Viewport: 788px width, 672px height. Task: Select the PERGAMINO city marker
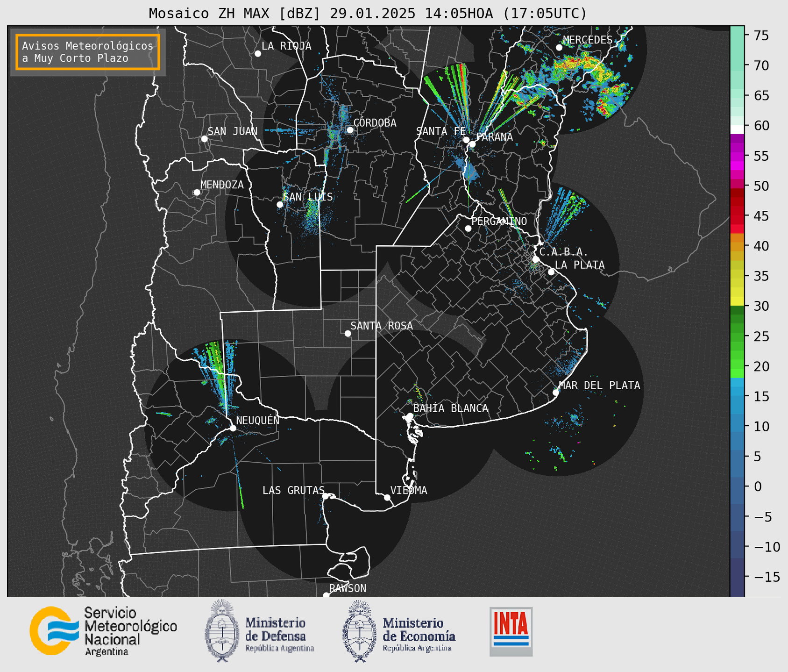(x=468, y=229)
